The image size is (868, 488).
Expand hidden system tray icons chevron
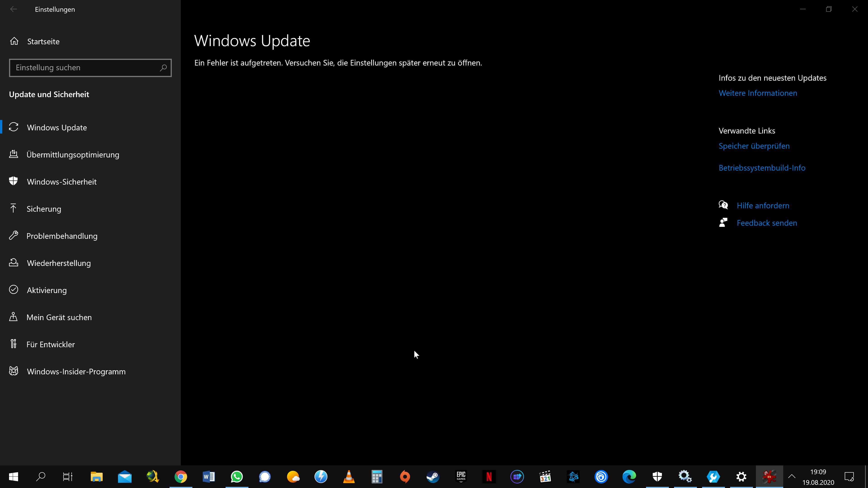792,476
